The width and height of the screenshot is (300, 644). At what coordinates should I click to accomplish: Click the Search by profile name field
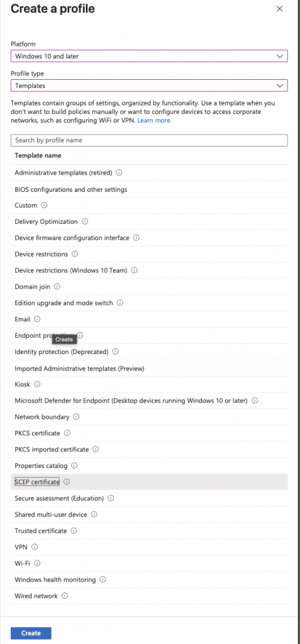[x=149, y=140]
